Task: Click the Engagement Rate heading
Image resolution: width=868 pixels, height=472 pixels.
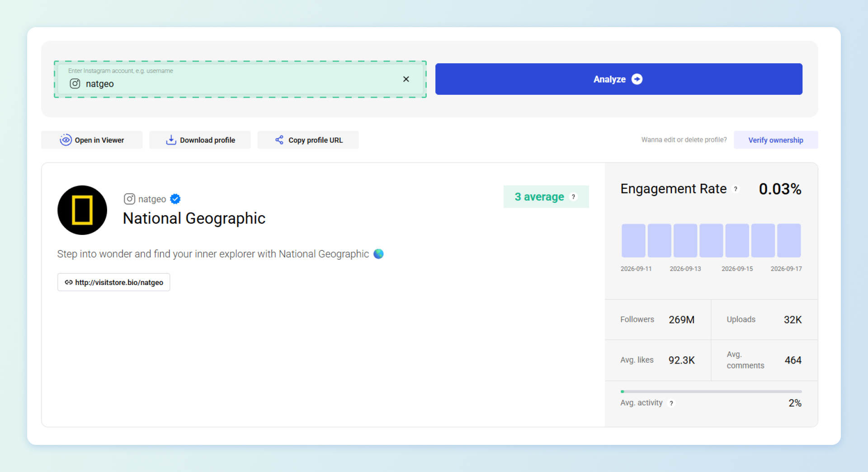Action: coord(674,189)
